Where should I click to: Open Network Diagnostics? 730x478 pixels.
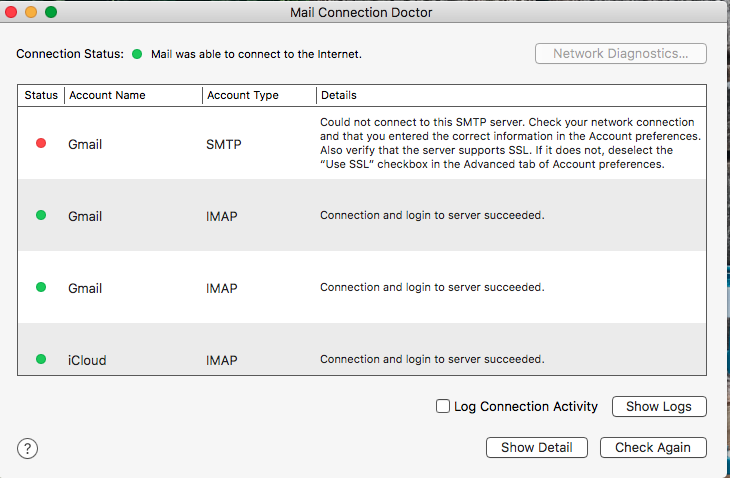point(621,54)
